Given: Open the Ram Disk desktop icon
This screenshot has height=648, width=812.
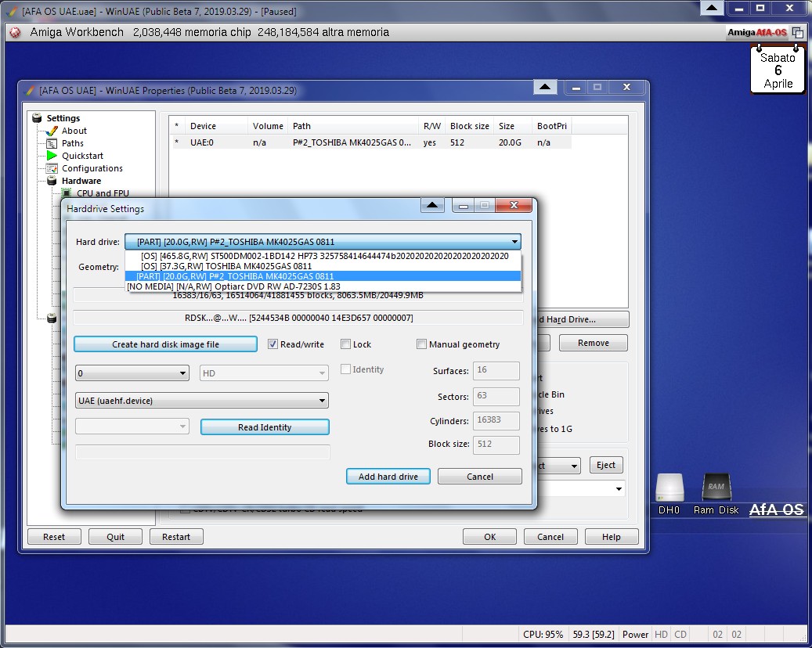Looking at the screenshot, I should coord(716,489).
